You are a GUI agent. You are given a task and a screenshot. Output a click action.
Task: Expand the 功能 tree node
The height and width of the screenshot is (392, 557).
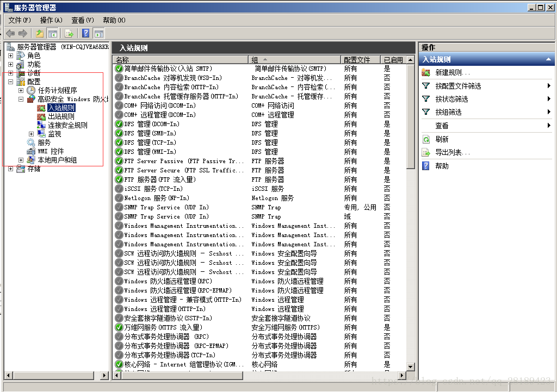coord(11,65)
